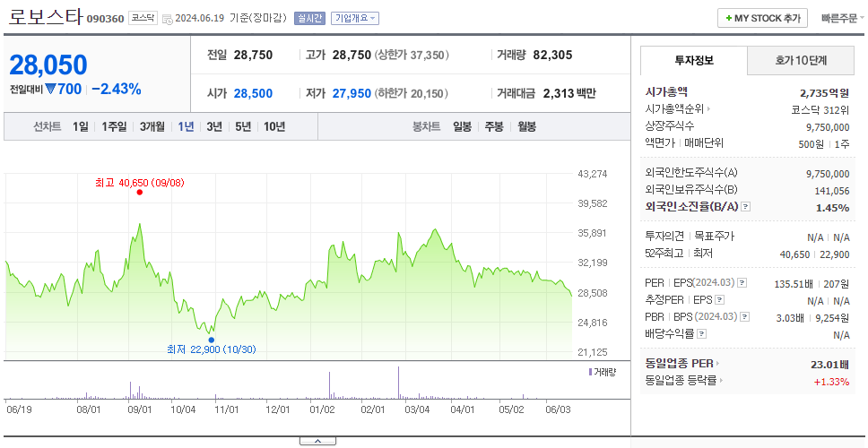Click the 전일 value 28,750
Image resolution: width=868 pixels, height=448 pixels.
[253, 56]
